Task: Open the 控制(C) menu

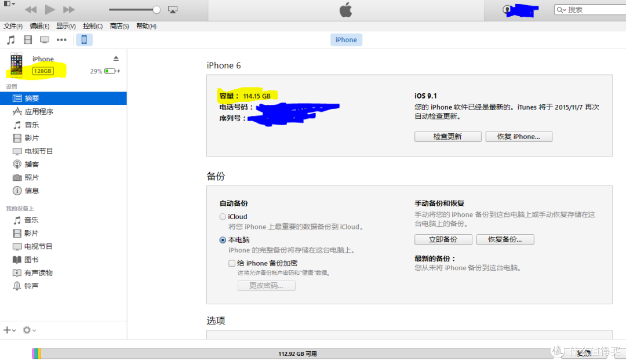Action: click(93, 26)
